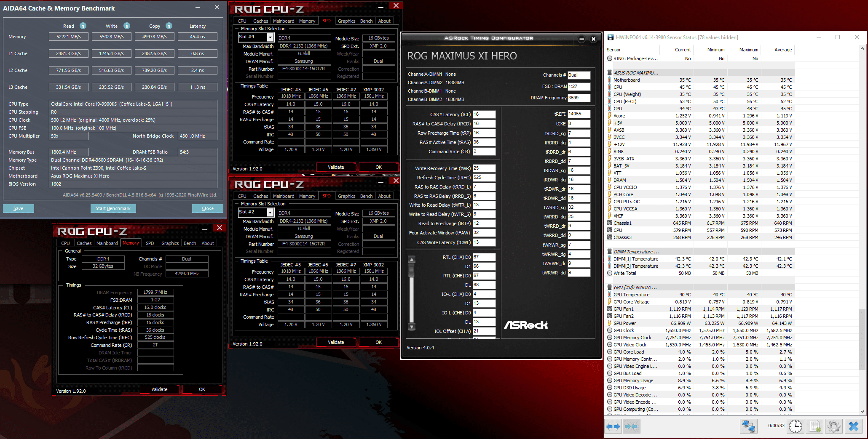
Task: Switch to SPD tab in CPU-Z Memory window
Action: (x=150, y=243)
